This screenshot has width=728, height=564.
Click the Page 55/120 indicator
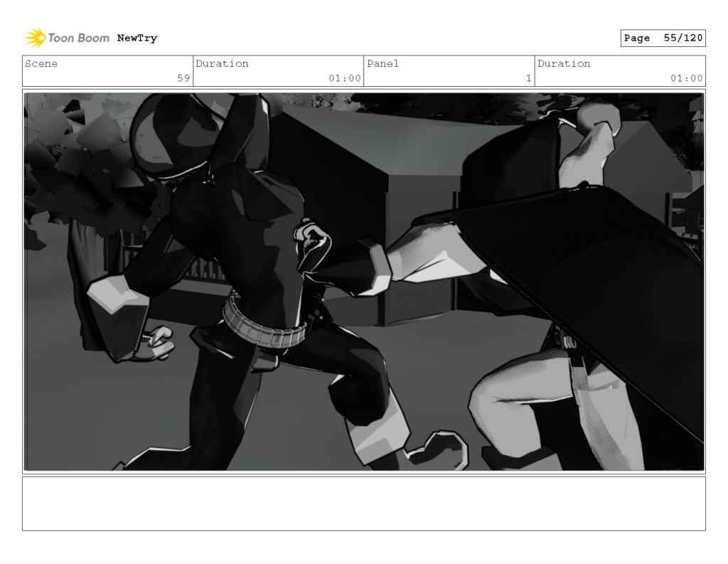click(x=662, y=38)
